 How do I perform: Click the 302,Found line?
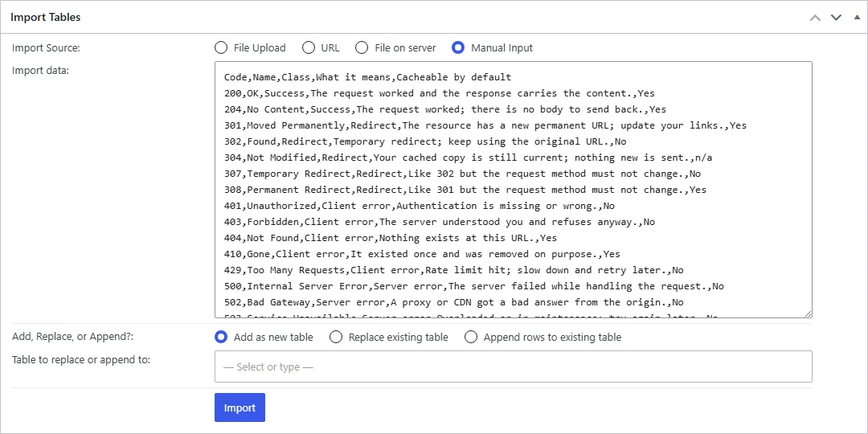pos(425,141)
